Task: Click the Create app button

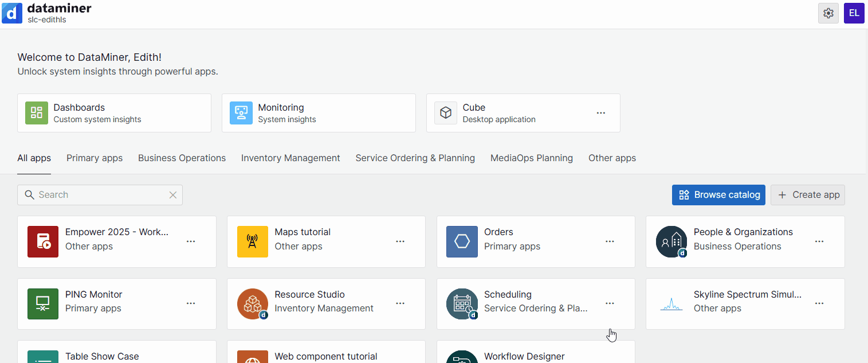Action: coord(808,194)
